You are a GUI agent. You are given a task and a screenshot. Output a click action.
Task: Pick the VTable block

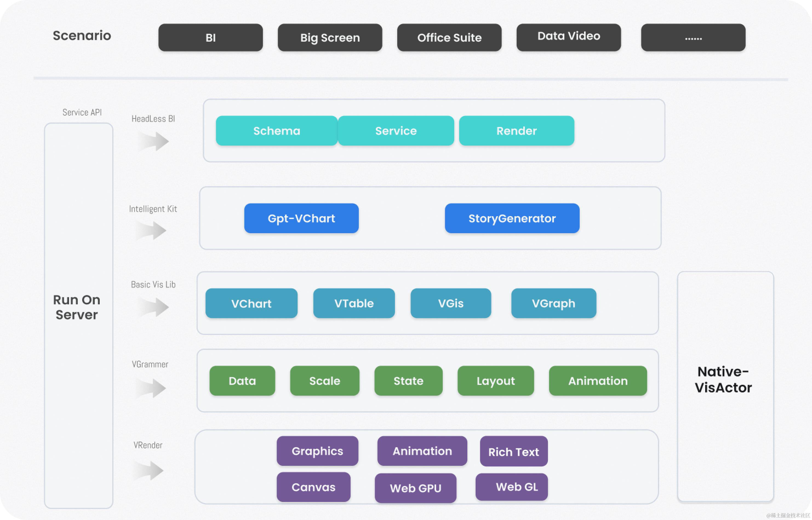point(354,303)
